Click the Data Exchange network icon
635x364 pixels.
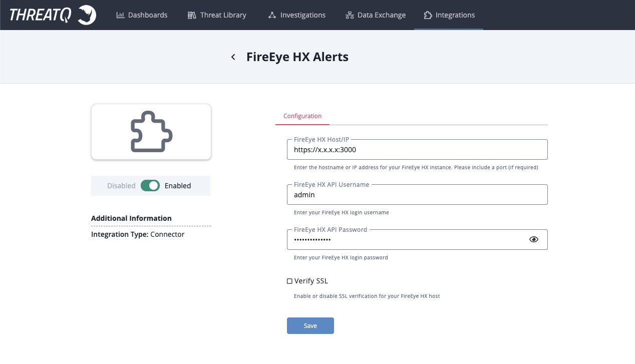[x=350, y=15]
